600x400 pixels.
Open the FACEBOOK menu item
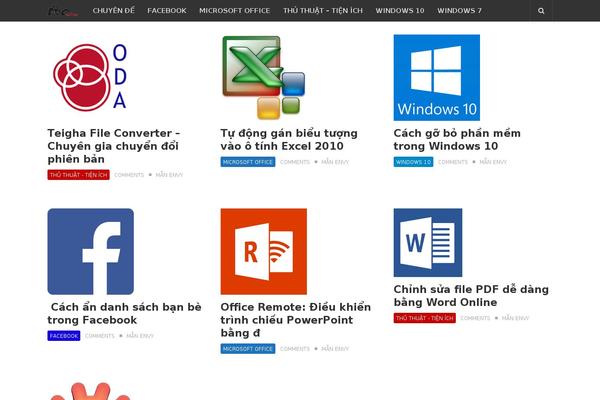167,11
